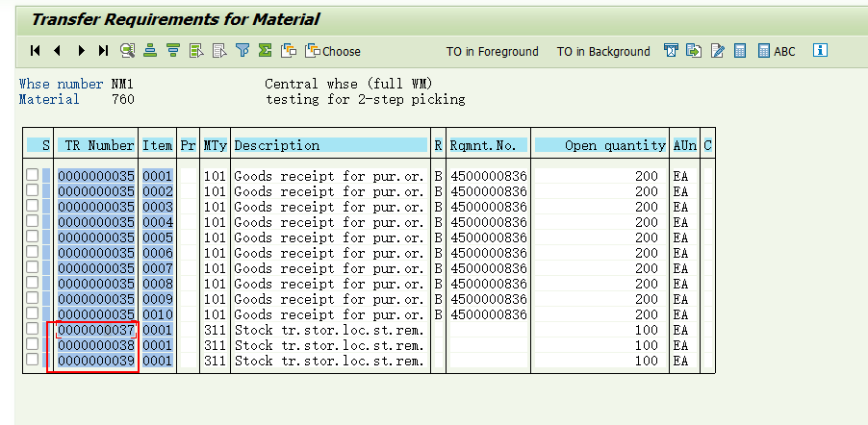Screen dimensions: 868x425
Task: Sort the list in descending order
Action: (x=173, y=51)
